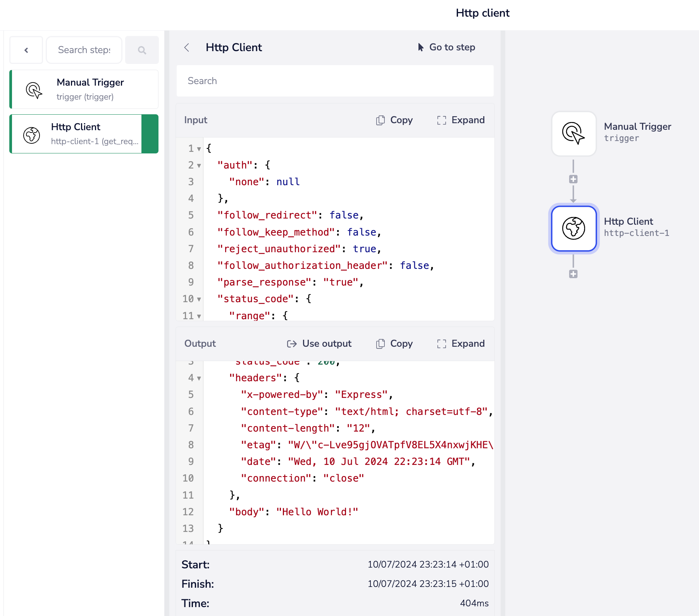Select the Http Client globe node on canvas

tap(573, 229)
